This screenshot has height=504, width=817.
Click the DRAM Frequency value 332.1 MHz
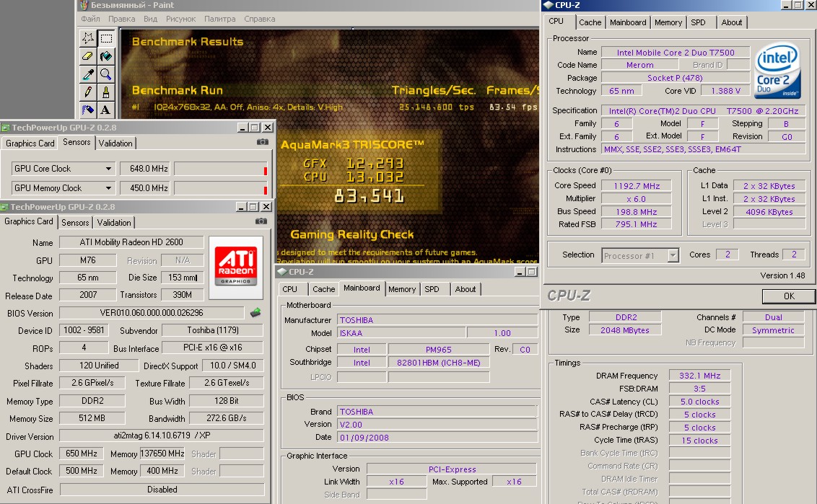coord(699,376)
